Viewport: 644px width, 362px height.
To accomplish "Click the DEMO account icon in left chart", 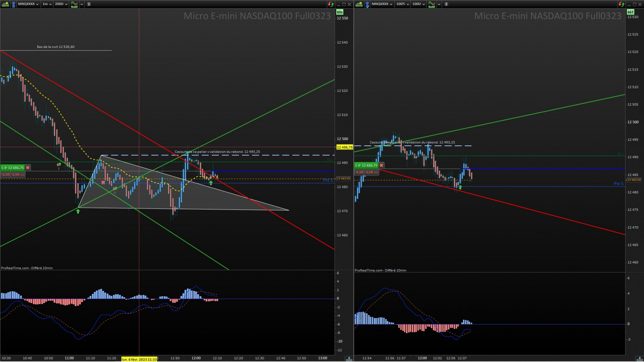I will pos(5,4).
